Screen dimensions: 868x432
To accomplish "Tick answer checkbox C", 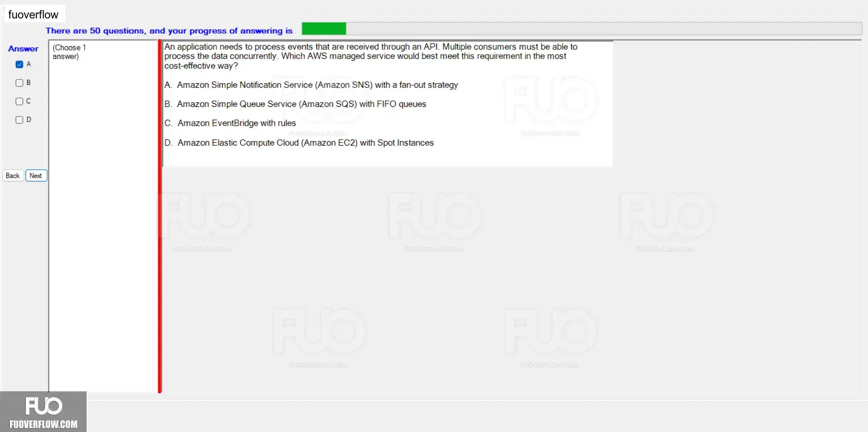I will [x=19, y=101].
